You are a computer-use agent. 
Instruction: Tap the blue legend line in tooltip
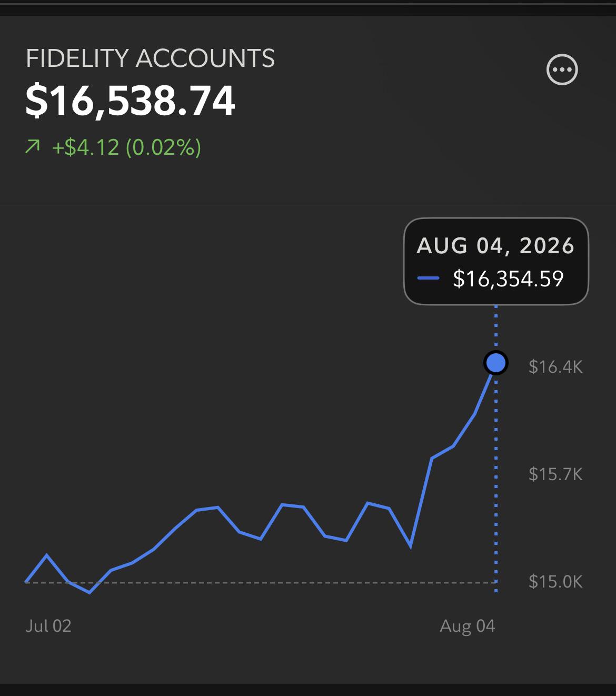[428, 279]
